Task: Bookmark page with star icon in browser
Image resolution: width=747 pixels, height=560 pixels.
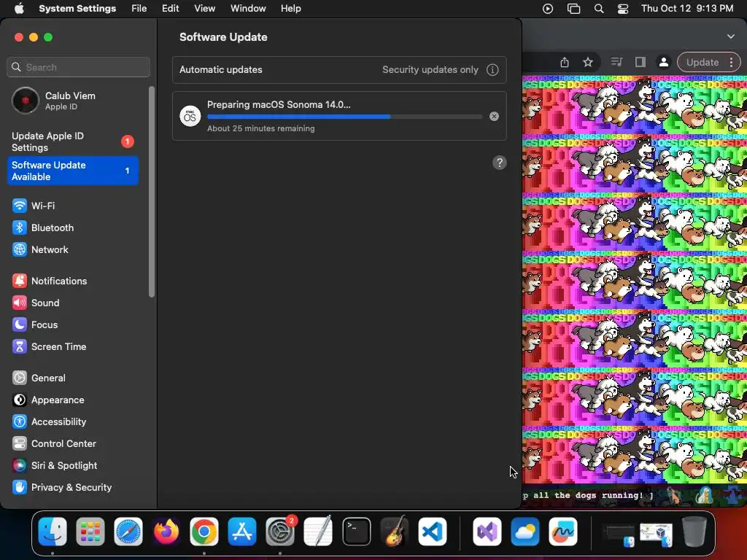Action: pos(588,63)
